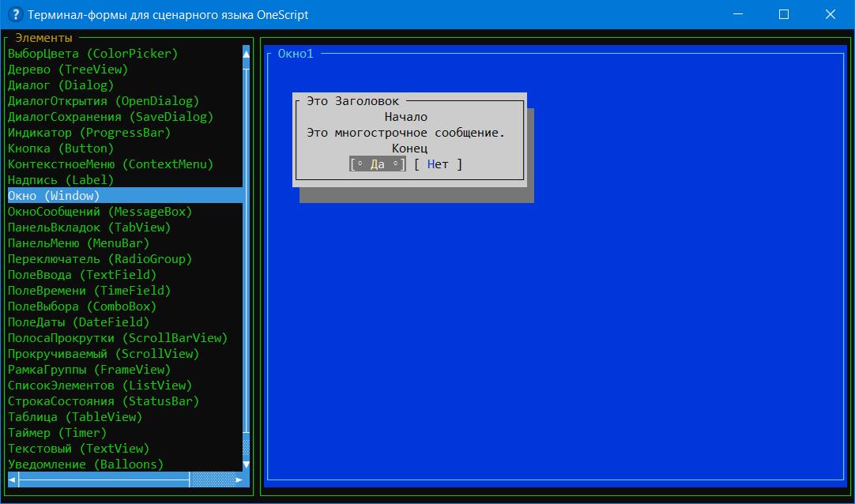Choose ПолосаПрокрутки (ScrollBarView) from the list
Viewport: 855px width, 504px height.
tap(117, 338)
